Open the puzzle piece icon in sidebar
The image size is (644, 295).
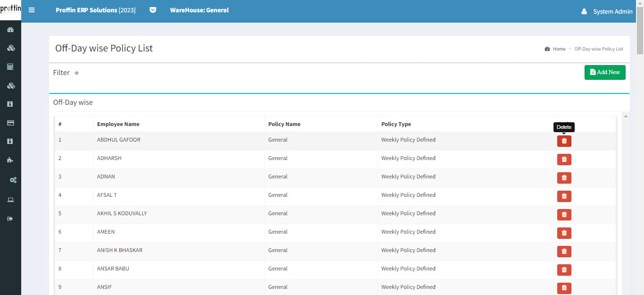pos(10,160)
